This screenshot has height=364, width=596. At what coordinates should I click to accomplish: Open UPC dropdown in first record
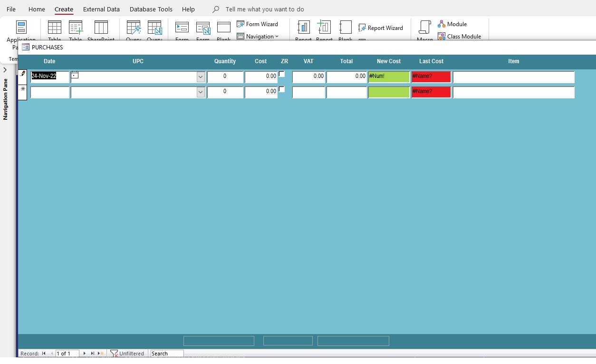tap(201, 77)
